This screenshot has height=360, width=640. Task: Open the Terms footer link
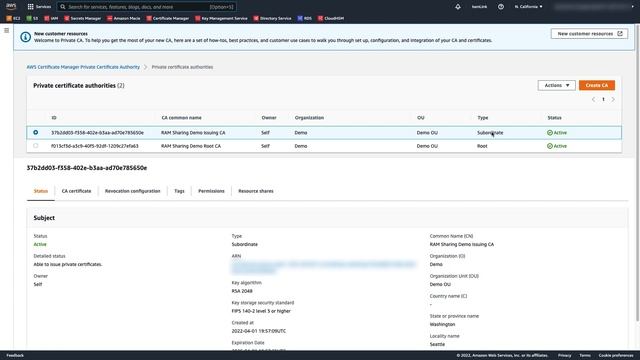[x=585, y=356]
